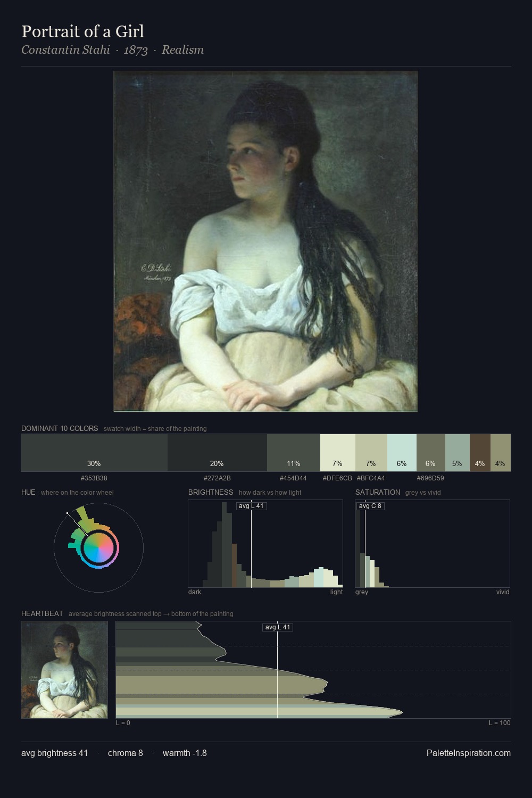
Task: Select the 6% pale blue-green swatch
Action: pos(402,453)
